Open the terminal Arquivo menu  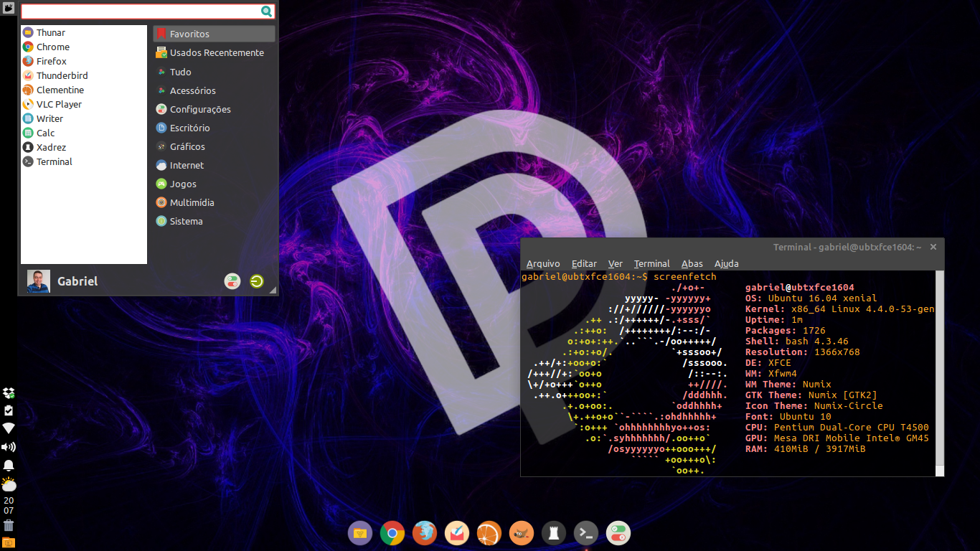[543, 263]
